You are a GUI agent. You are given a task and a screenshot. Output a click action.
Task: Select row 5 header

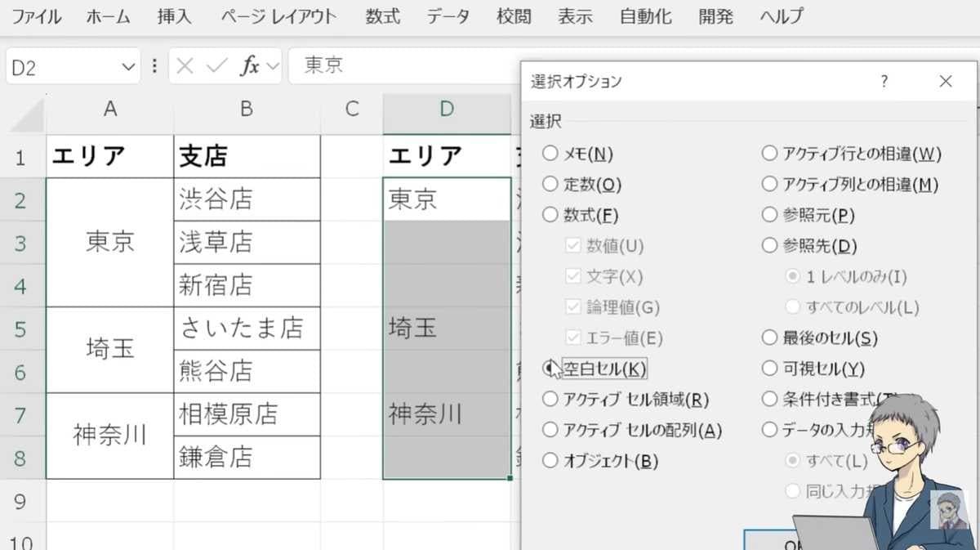click(x=22, y=329)
